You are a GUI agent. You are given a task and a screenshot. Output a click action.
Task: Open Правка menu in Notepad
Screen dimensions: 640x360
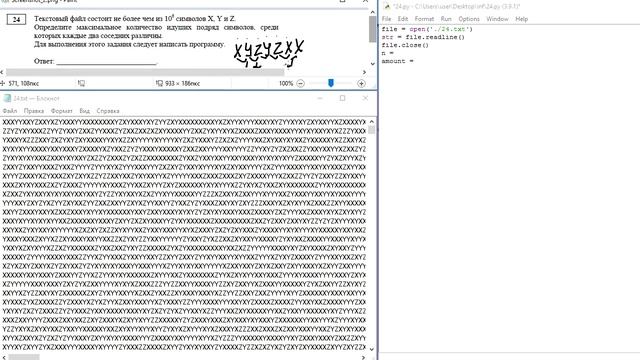click(x=33, y=111)
